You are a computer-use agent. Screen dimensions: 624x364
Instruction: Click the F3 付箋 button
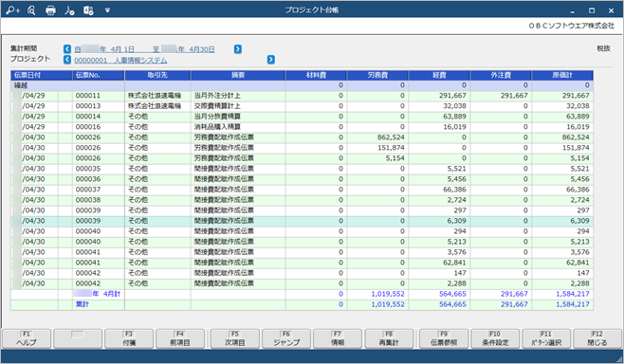coord(129,338)
